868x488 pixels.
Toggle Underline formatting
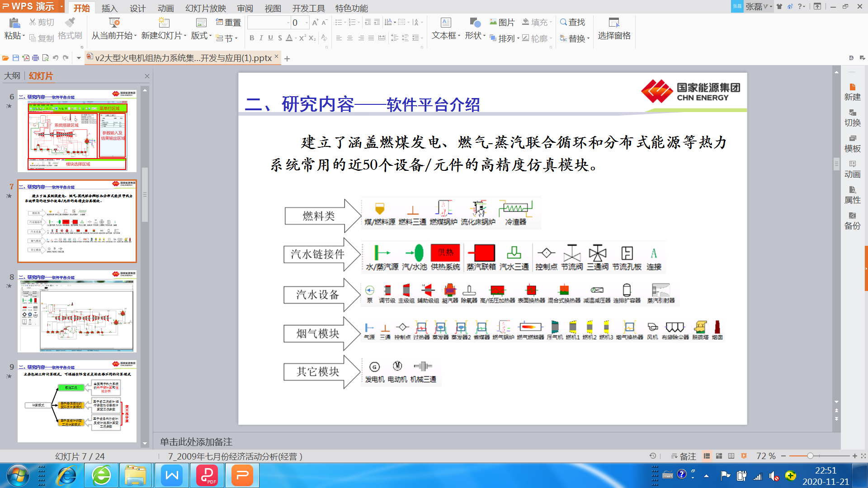(x=270, y=38)
